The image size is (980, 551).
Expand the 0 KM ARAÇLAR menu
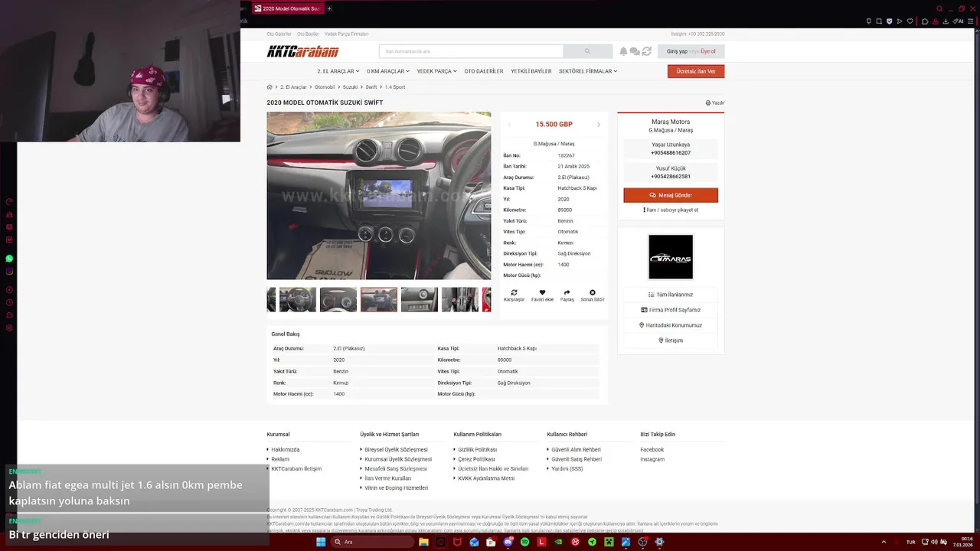[x=388, y=71]
